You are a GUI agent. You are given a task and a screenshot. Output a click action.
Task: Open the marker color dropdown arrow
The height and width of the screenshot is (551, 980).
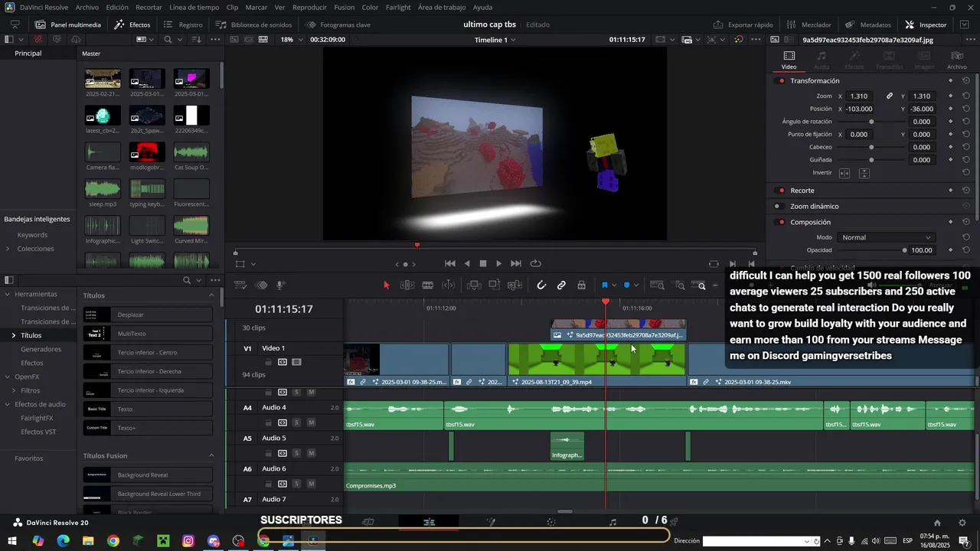636,285
